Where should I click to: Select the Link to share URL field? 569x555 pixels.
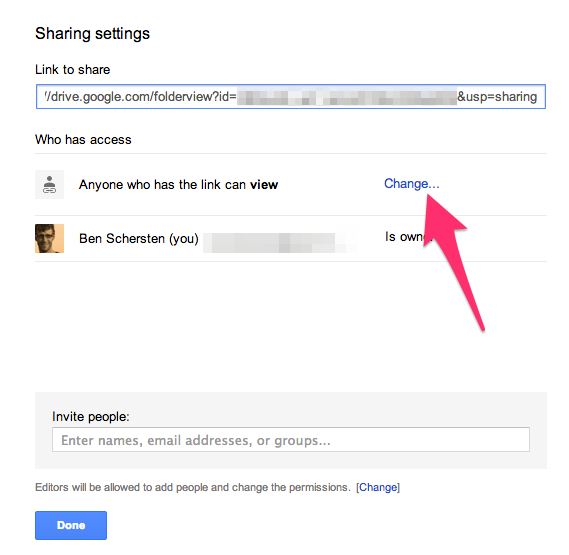pos(291,97)
